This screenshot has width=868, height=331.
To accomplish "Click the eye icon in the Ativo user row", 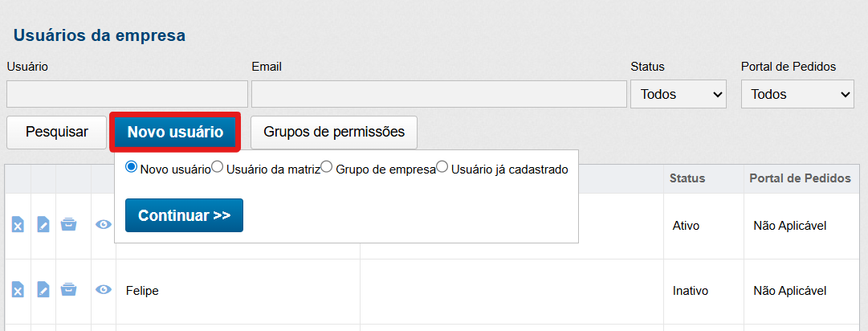I will coord(104,225).
